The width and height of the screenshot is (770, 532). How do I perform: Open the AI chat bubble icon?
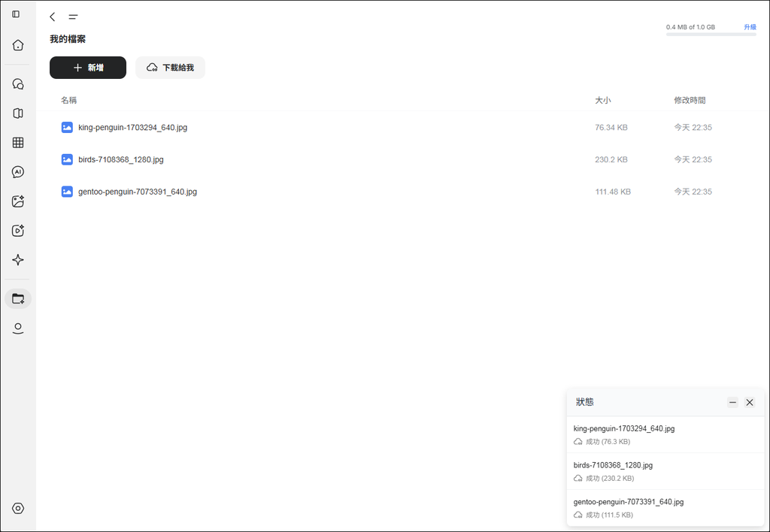click(x=18, y=172)
